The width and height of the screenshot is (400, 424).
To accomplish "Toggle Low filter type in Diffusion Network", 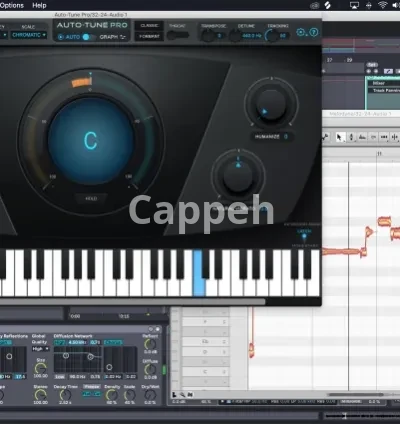I will (60, 377).
